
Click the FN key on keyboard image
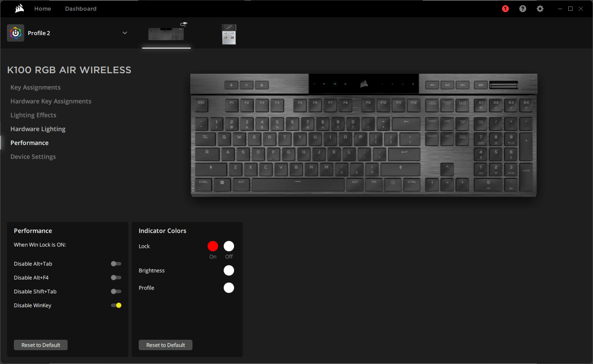point(374,184)
